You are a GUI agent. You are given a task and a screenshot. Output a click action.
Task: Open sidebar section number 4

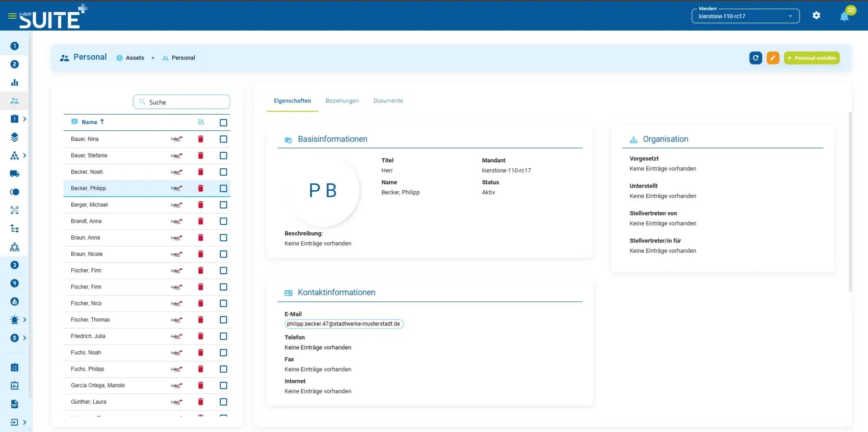point(15,283)
